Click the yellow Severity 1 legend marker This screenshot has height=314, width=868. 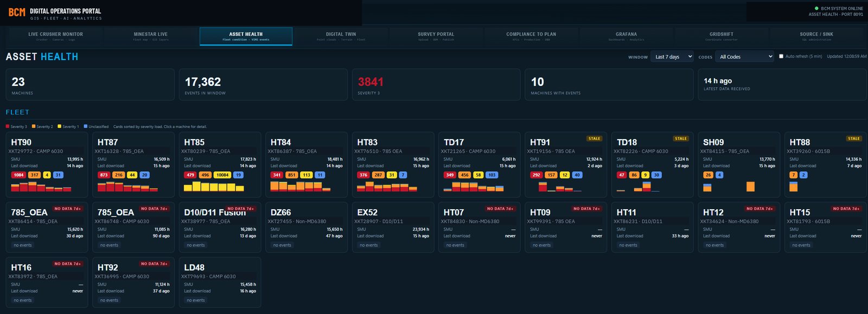60,127
